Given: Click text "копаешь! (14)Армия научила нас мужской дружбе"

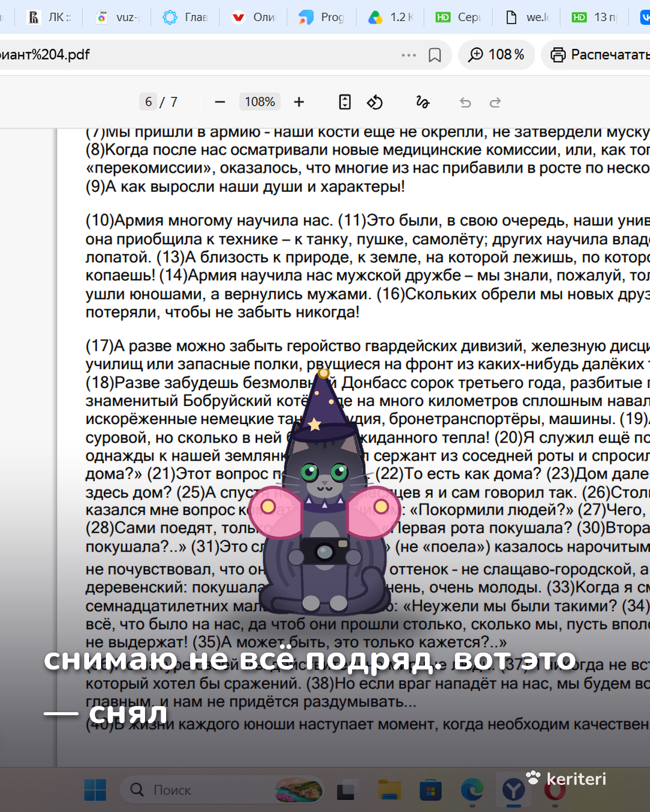Looking at the screenshot, I should pos(273,275).
